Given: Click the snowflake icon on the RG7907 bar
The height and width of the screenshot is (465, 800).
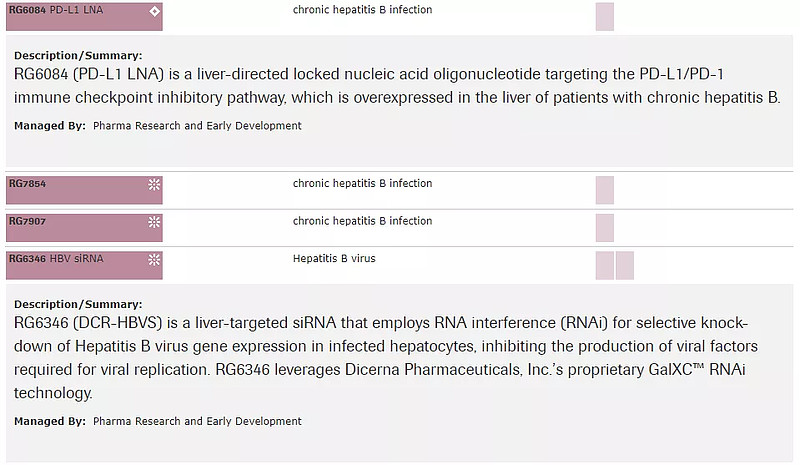Looking at the screenshot, I should point(154,222).
